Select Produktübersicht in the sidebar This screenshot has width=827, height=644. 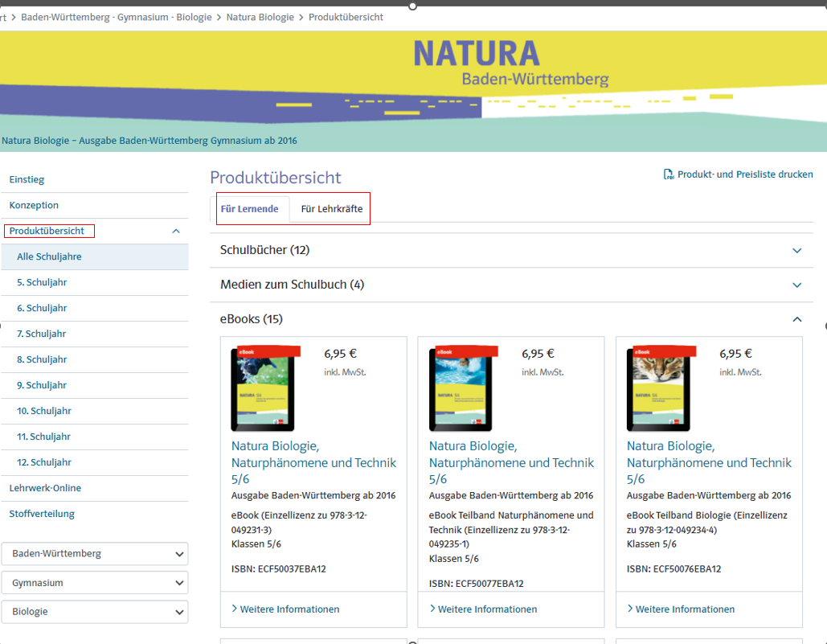click(47, 231)
